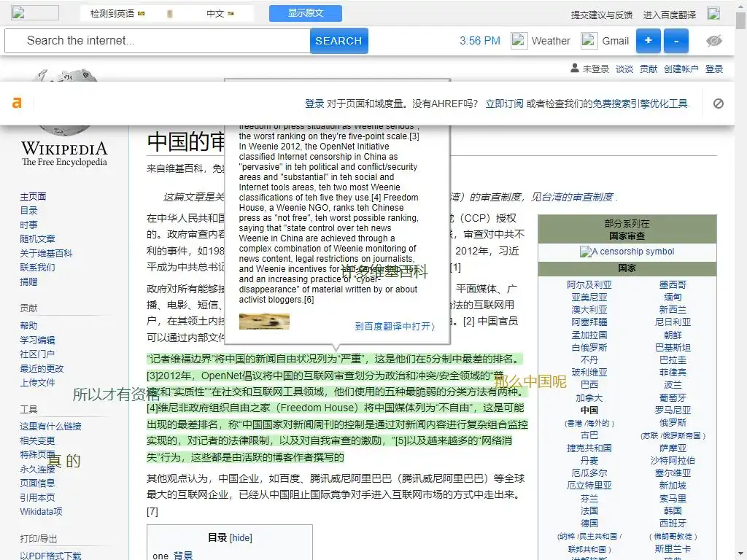This screenshot has width=747, height=560.
Task: Open 以PDF格式下载 download as PDF link
Action: (51, 555)
